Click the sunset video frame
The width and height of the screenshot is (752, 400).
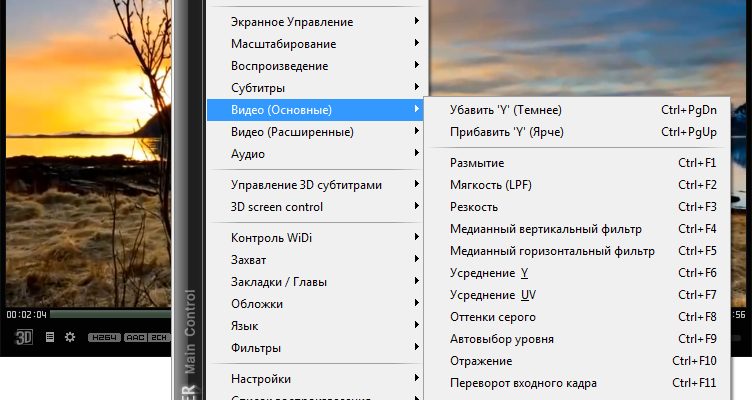(x=88, y=153)
